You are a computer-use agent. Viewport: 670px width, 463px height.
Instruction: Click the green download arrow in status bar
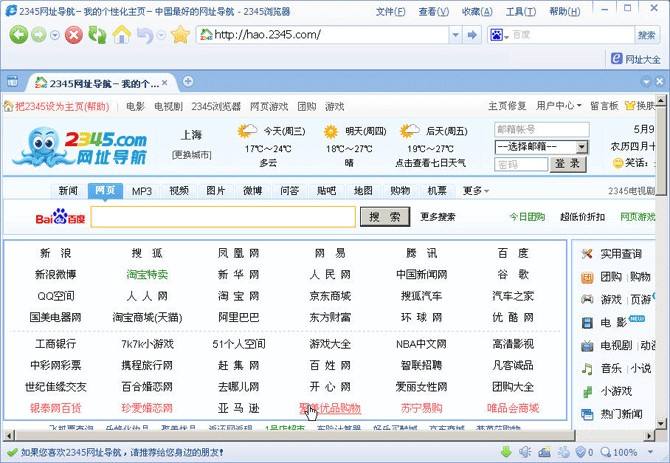point(506,451)
